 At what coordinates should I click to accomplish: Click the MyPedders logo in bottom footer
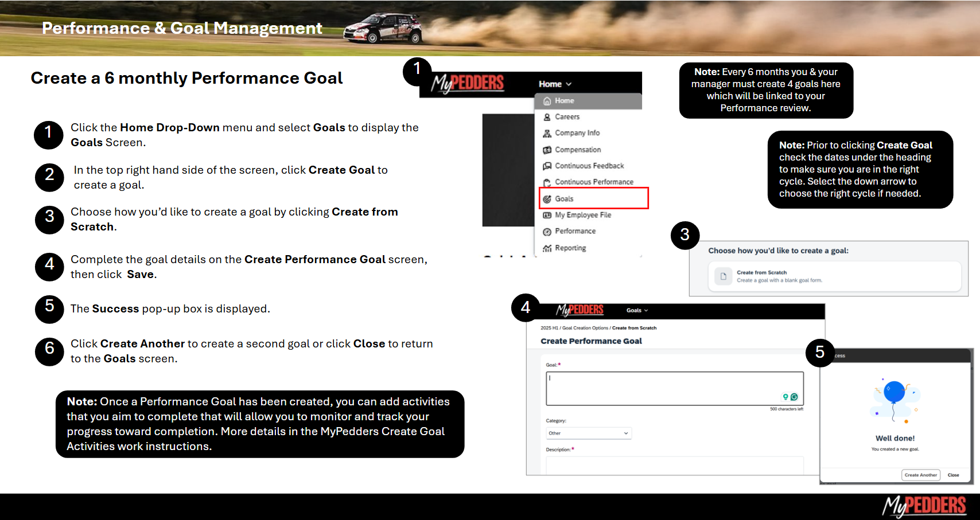tap(924, 506)
